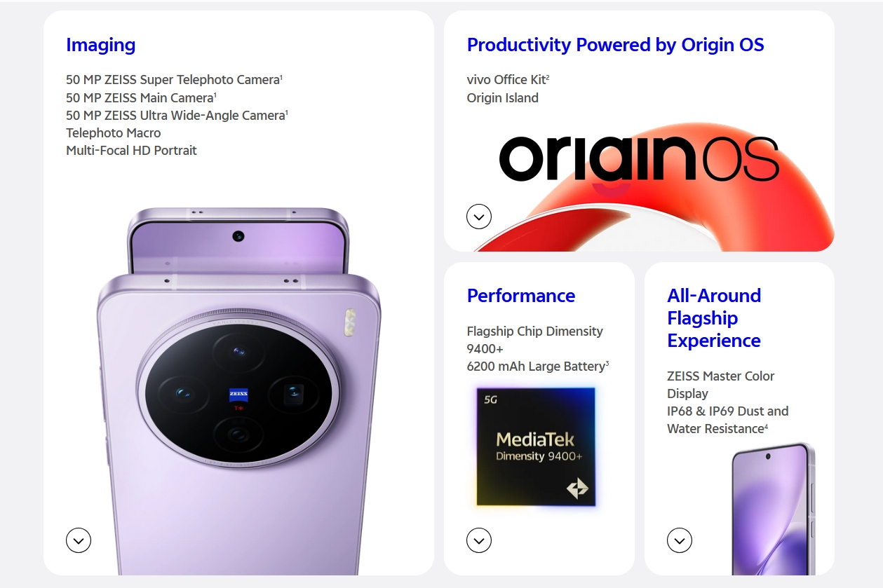Click the MediaTek arrow logo on chip
This screenshot has height=588, width=883.
click(577, 488)
